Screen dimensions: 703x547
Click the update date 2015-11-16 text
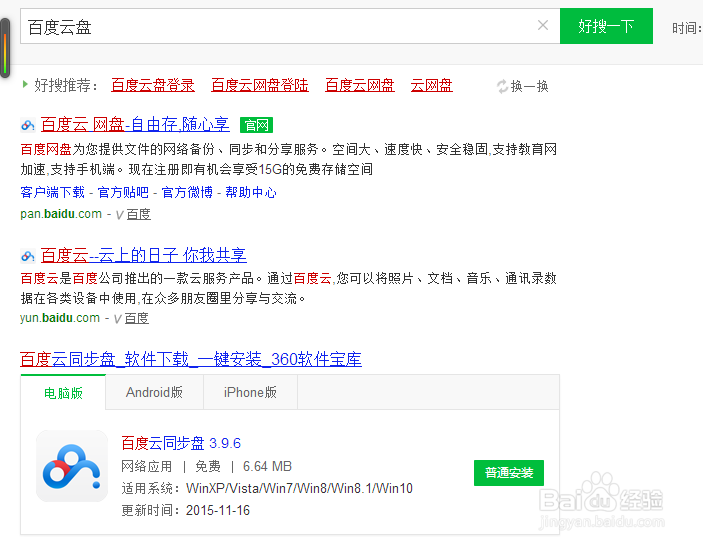pyautogui.click(x=218, y=510)
